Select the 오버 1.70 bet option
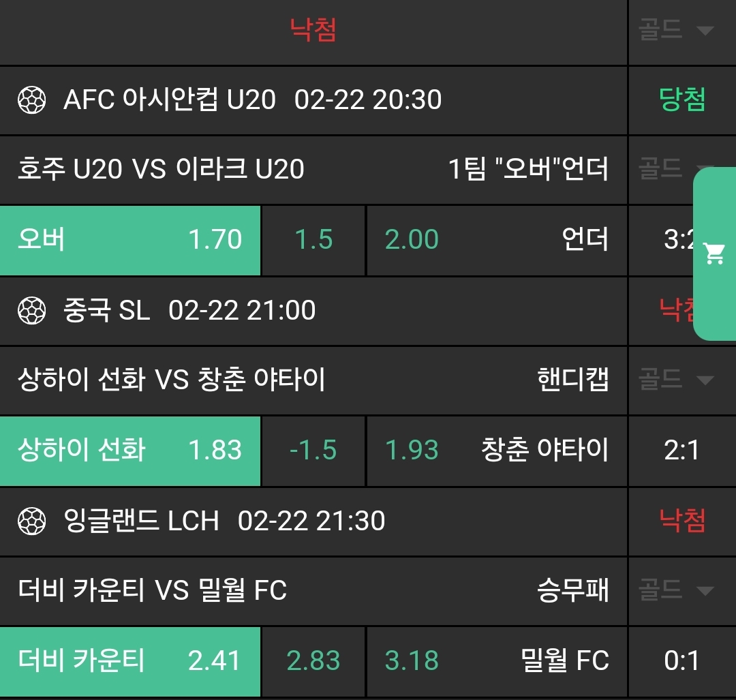 pyautogui.click(x=130, y=240)
